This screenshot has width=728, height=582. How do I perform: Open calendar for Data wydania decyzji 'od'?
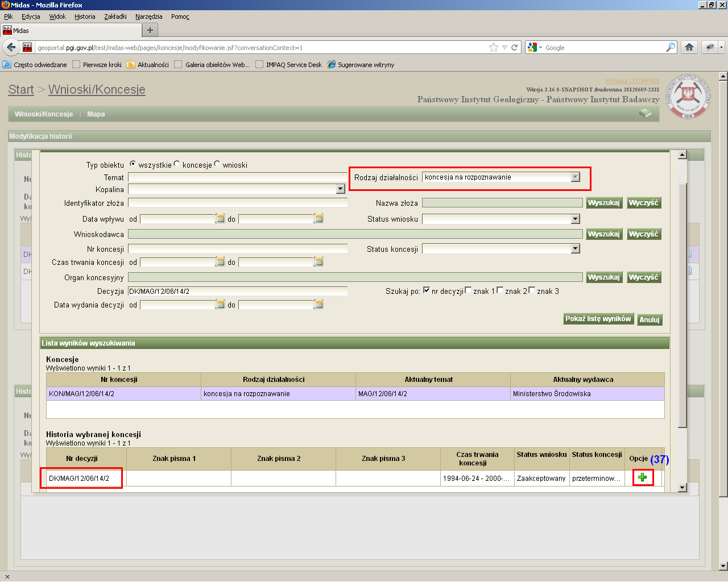click(x=220, y=305)
